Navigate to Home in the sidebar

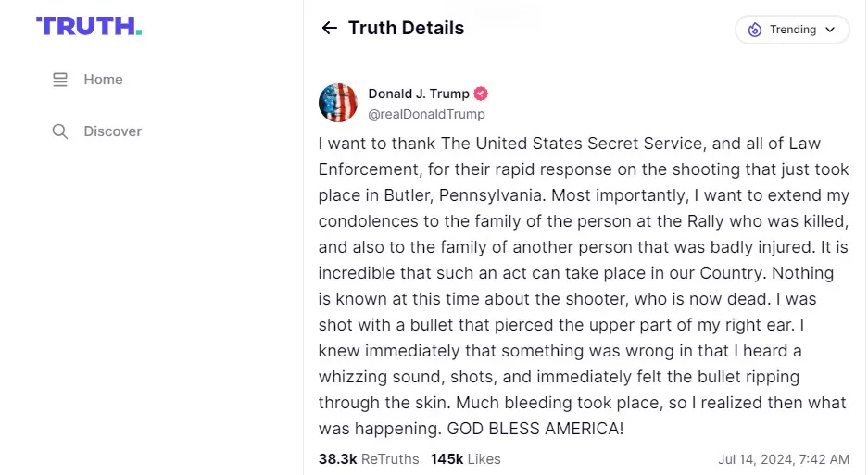click(x=103, y=80)
